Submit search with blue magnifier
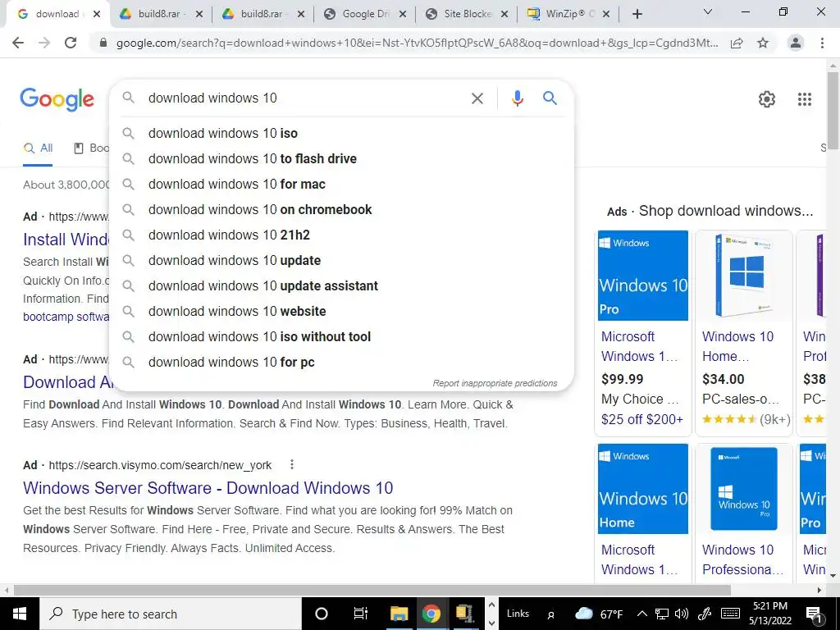This screenshot has height=630, width=840. 550,98
